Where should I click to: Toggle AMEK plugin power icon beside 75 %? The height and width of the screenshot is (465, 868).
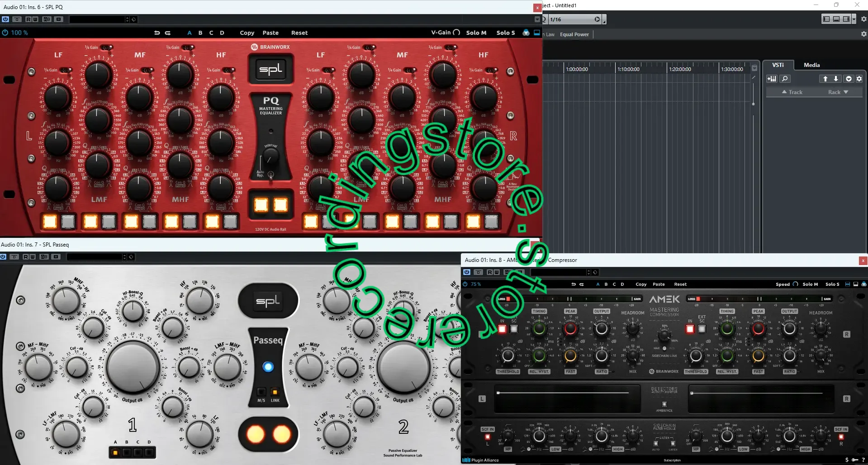click(x=465, y=284)
